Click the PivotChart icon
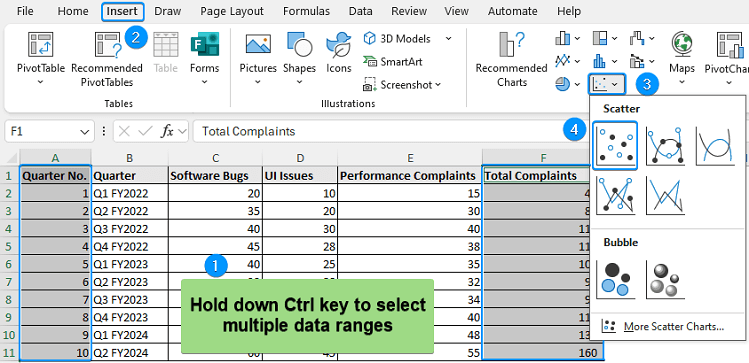This screenshot has width=749, height=363. coord(731,45)
